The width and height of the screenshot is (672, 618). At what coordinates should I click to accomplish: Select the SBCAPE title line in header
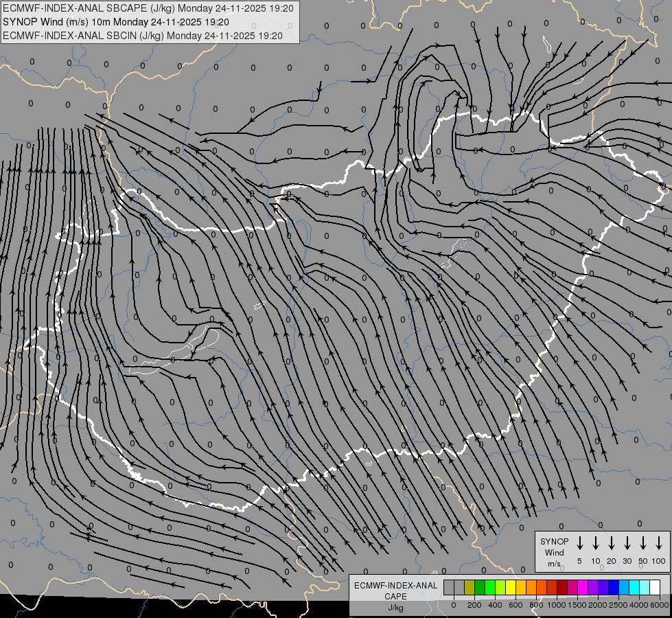(x=148, y=8)
